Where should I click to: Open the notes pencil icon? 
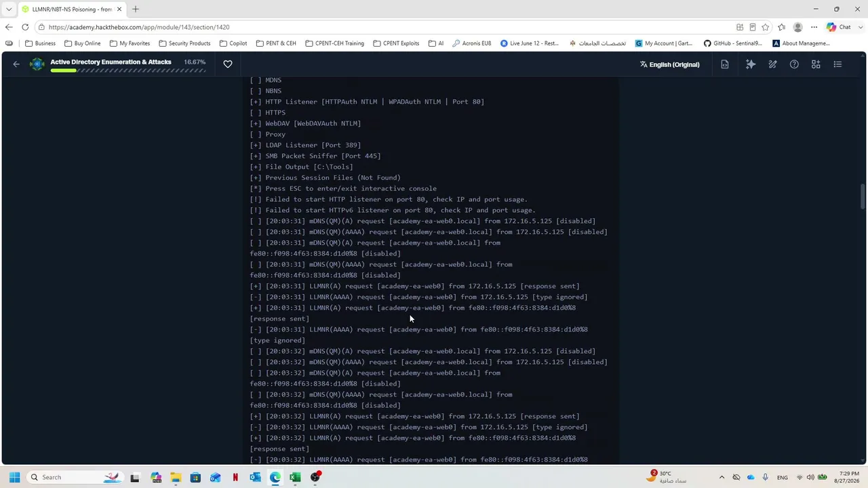772,64
